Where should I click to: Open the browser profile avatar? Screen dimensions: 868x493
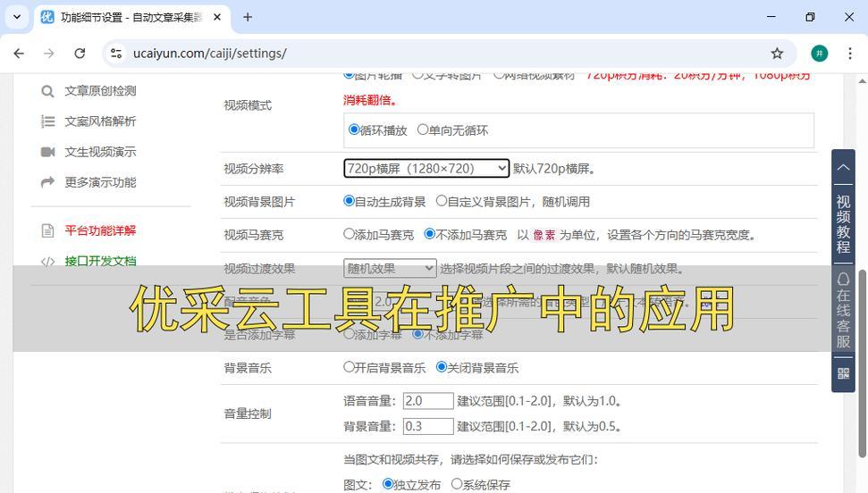820,53
